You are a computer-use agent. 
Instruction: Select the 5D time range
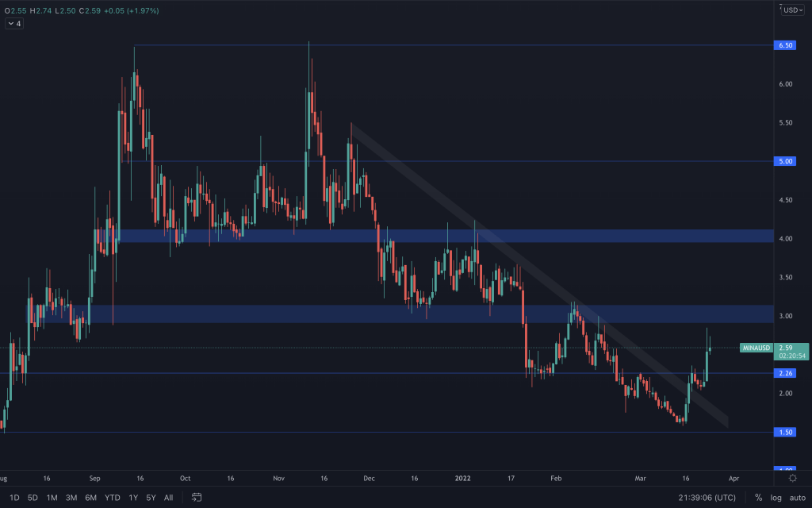[x=33, y=498]
